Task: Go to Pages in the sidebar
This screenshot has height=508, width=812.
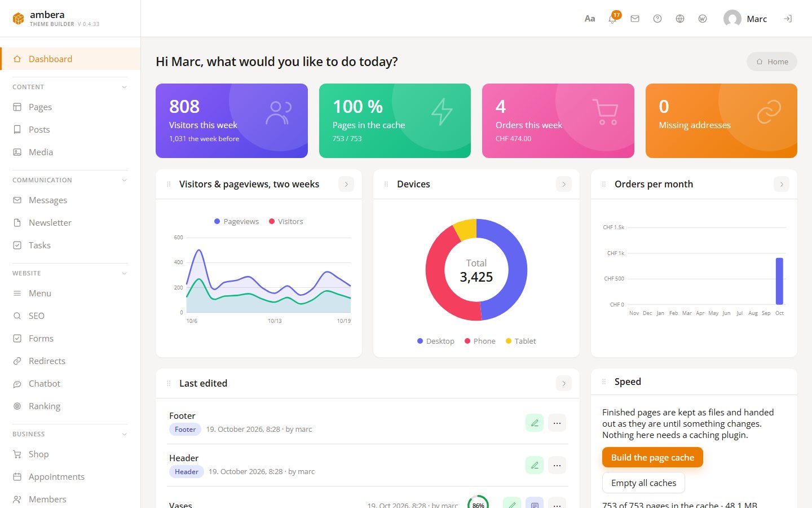Action: [x=70, y=107]
